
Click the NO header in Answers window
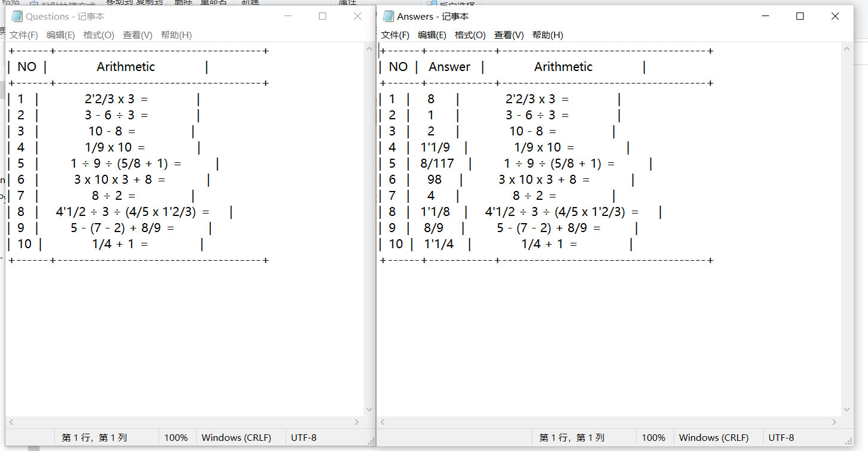pos(398,67)
